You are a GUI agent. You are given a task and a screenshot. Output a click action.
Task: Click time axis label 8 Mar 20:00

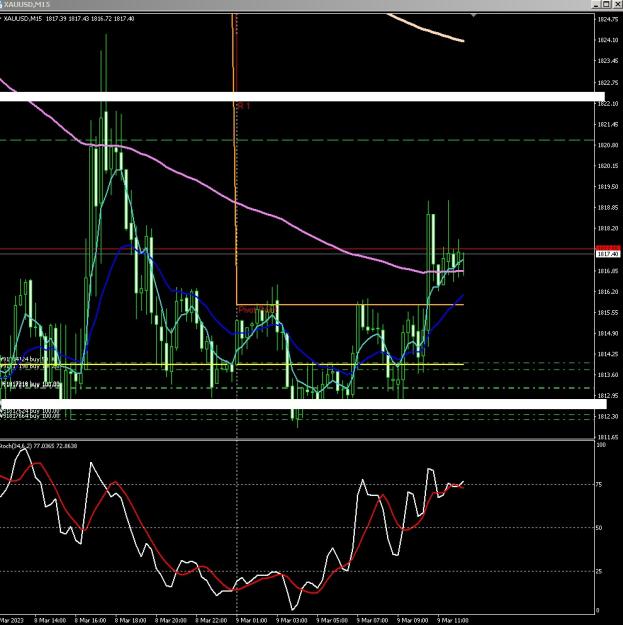click(x=171, y=621)
